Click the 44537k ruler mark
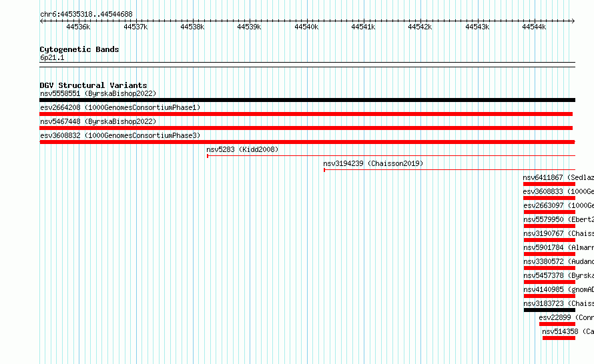The width and height of the screenshot is (594, 364). point(135,27)
